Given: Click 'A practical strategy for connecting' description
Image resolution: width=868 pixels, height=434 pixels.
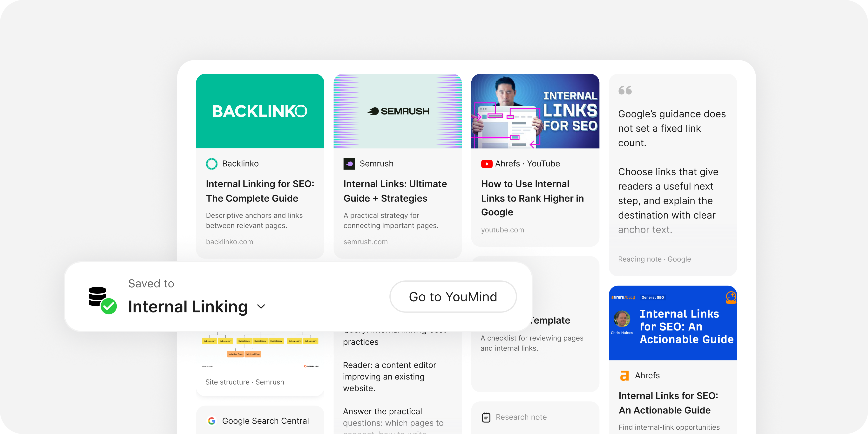Looking at the screenshot, I should click(391, 220).
